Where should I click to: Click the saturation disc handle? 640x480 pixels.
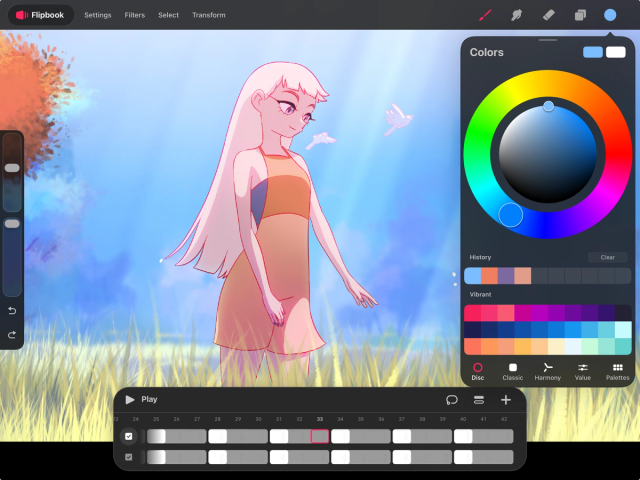pyautogui.click(x=549, y=106)
